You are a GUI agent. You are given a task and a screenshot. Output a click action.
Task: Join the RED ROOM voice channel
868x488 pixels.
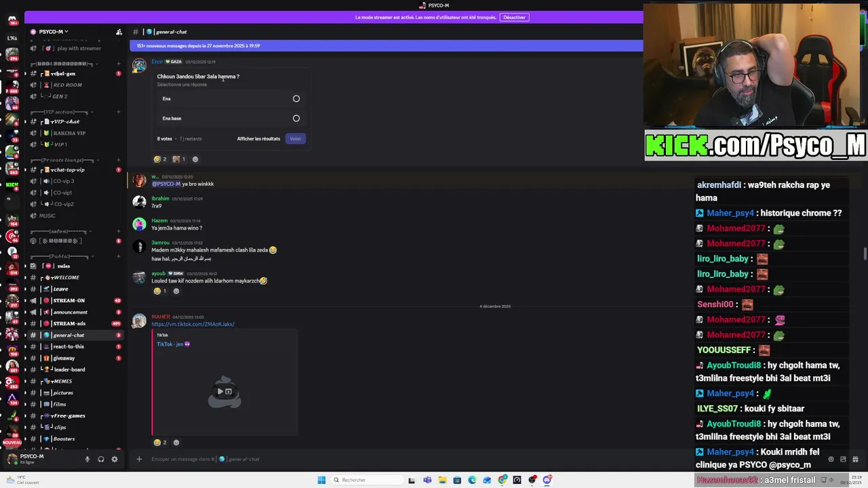tap(77, 85)
